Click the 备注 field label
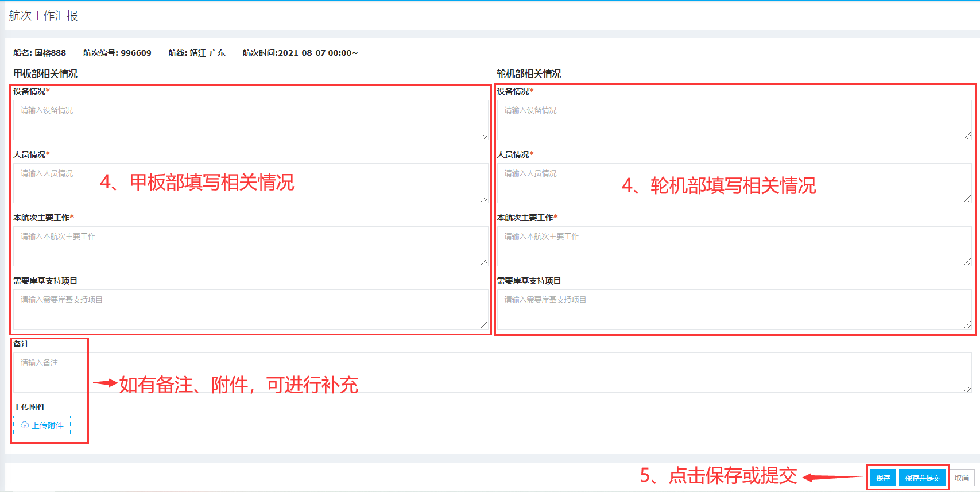The height and width of the screenshot is (492, 980). [x=21, y=344]
